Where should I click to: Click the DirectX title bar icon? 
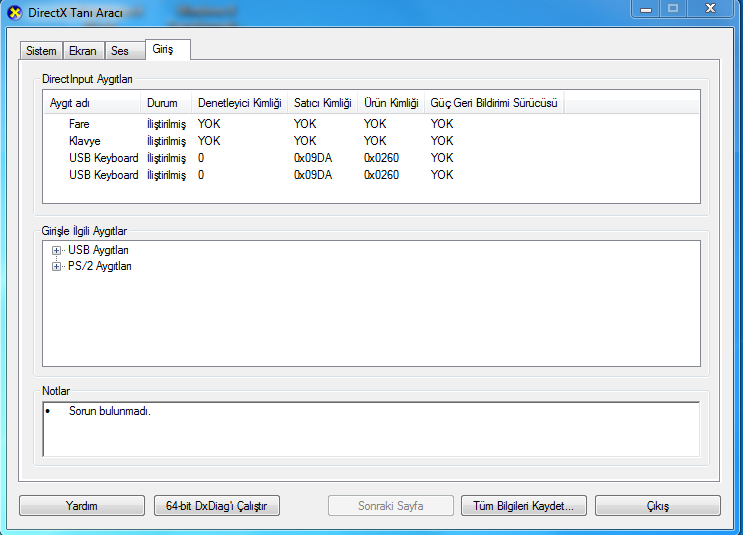[15, 13]
